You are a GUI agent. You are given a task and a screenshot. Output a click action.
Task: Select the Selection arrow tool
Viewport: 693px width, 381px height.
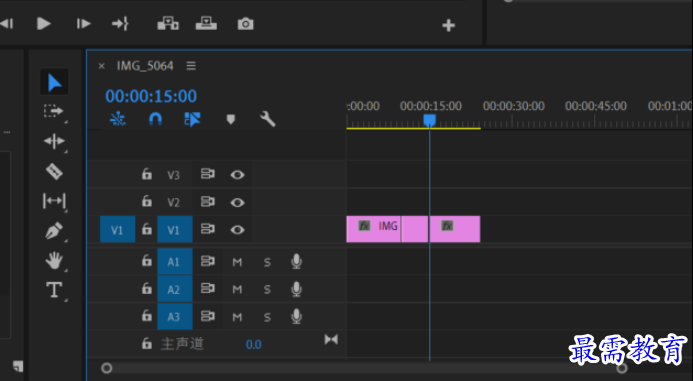[54, 82]
